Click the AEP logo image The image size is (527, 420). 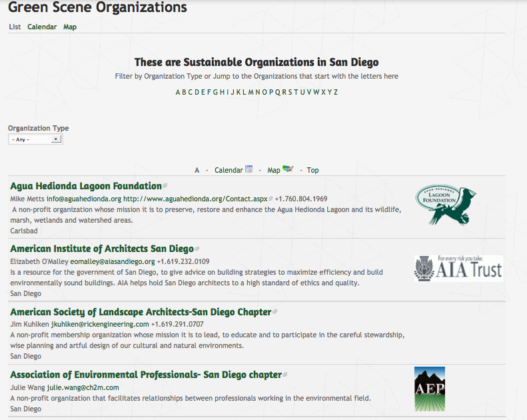[429, 389]
